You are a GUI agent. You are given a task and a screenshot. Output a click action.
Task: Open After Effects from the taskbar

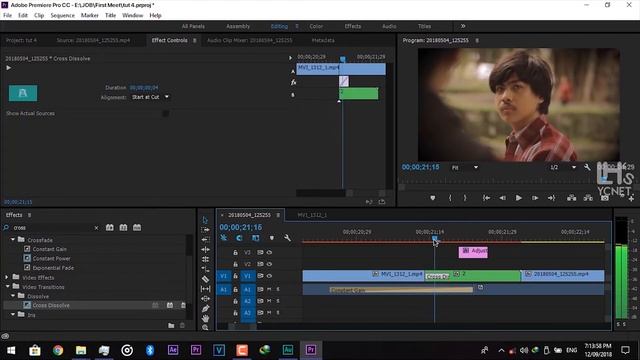pyautogui.click(x=173, y=350)
